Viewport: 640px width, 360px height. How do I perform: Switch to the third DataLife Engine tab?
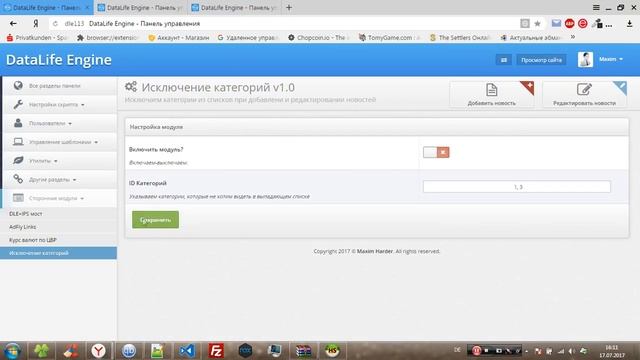coord(235,7)
